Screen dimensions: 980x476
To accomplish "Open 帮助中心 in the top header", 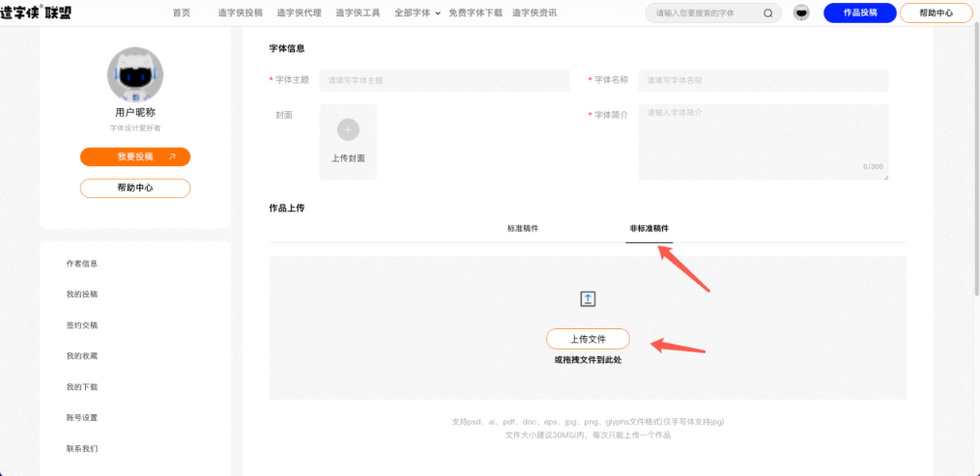I will point(936,14).
